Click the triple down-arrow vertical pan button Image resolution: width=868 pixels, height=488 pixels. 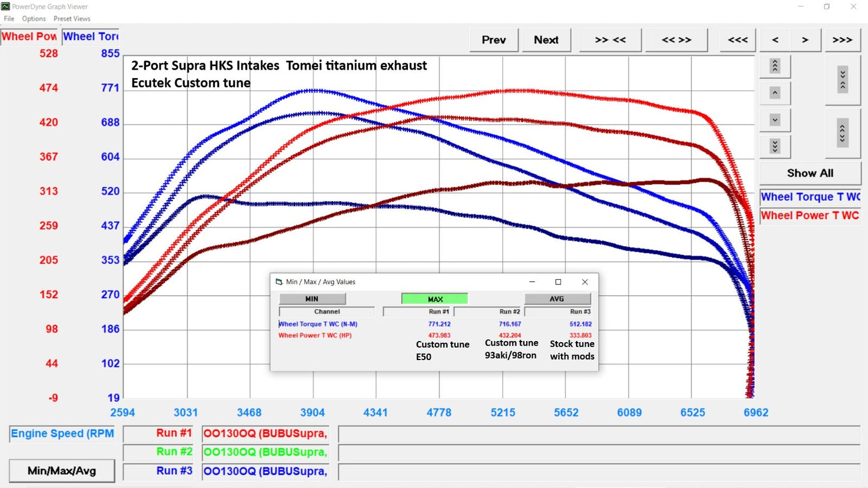775,147
